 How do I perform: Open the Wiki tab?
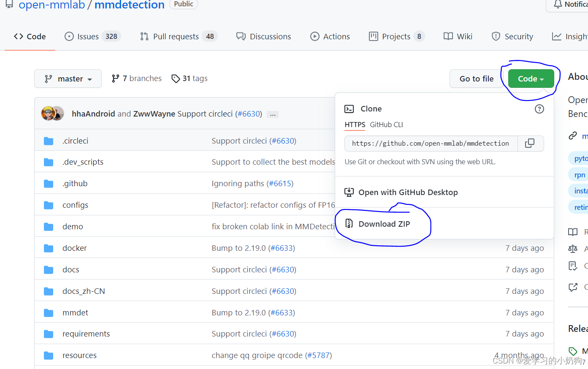[x=458, y=37]
